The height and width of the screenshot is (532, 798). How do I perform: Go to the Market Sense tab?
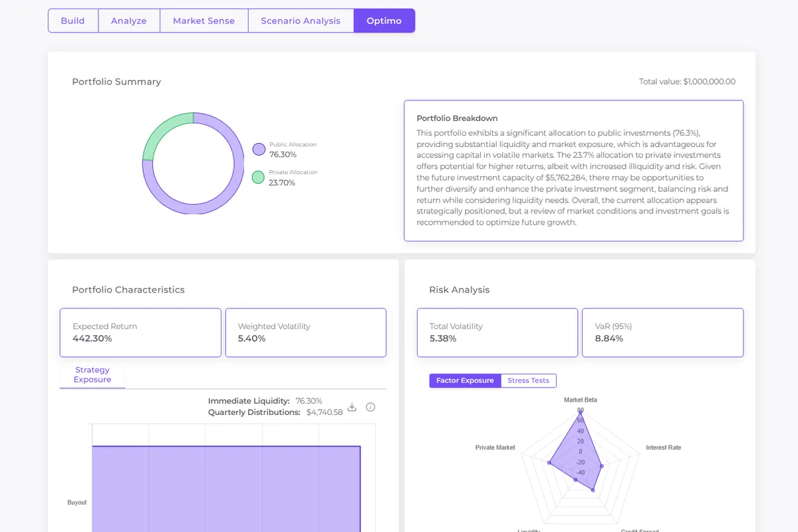click(203, 21)
